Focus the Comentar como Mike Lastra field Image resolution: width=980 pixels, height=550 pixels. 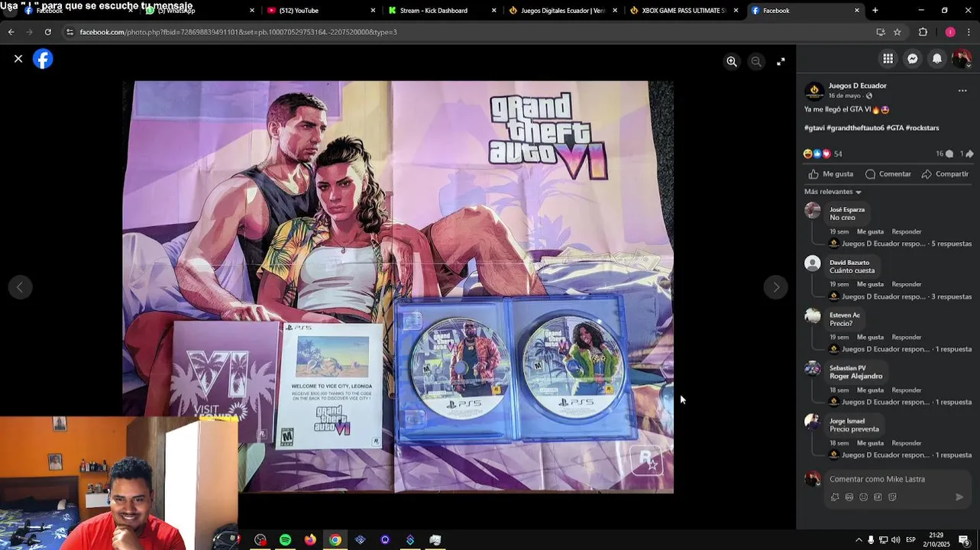coord(898,479)
